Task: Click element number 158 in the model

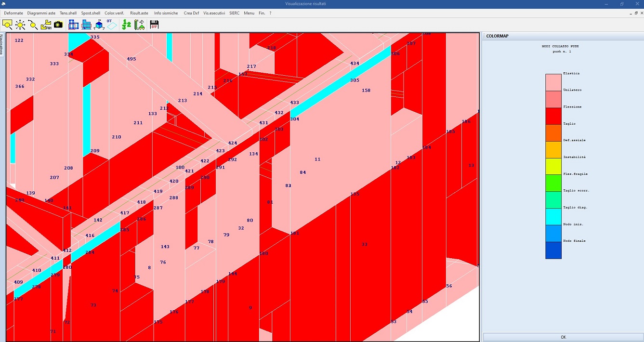Action: tap(366, 91)
